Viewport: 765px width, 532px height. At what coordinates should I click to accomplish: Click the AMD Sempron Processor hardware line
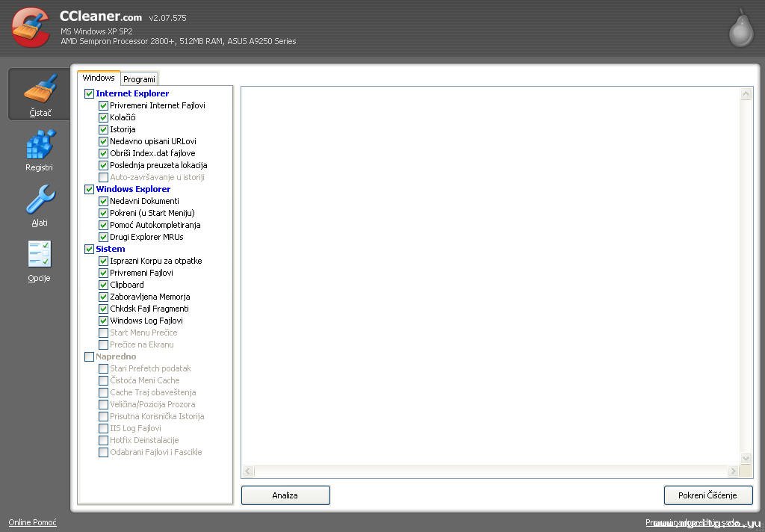click(x=178, y=42)
